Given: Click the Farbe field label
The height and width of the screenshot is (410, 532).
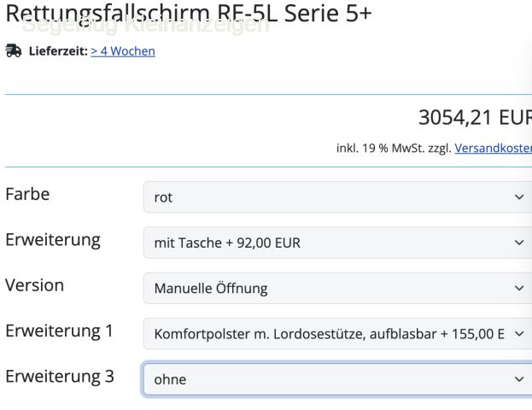Looking at the screenshot, I should click(27, 195).
